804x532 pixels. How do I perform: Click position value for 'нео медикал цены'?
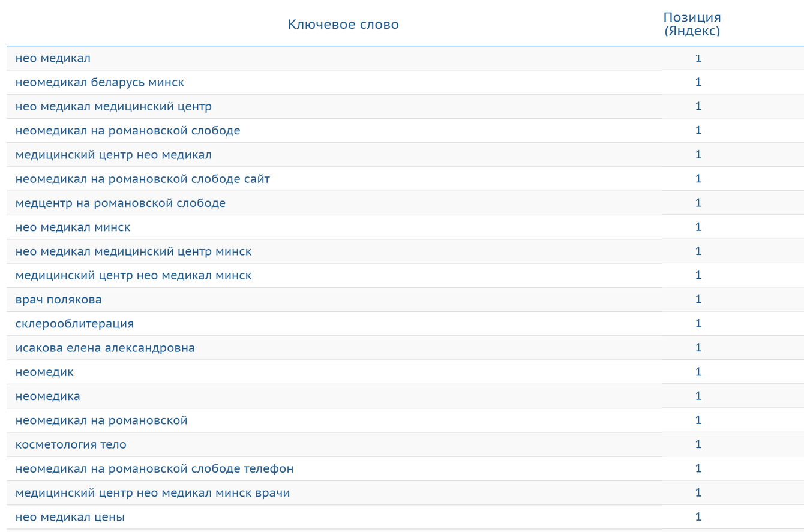[x=698, y=517]
